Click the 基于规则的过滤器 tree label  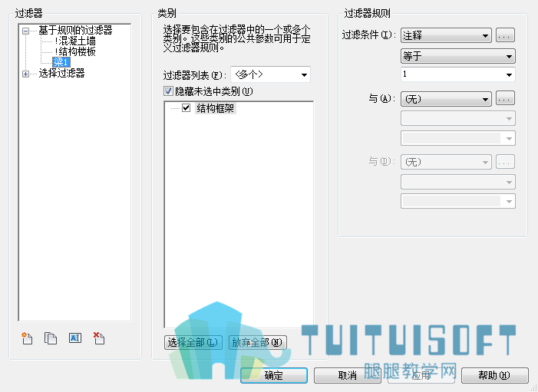(x=75, y=30)
